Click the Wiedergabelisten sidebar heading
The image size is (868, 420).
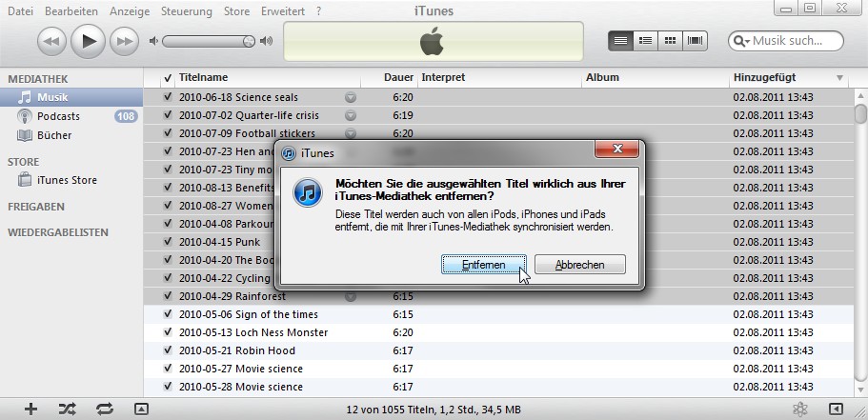[57, 232]
